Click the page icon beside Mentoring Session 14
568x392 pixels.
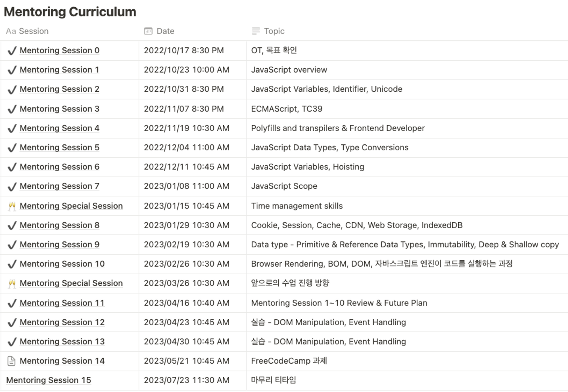(11, 361)
